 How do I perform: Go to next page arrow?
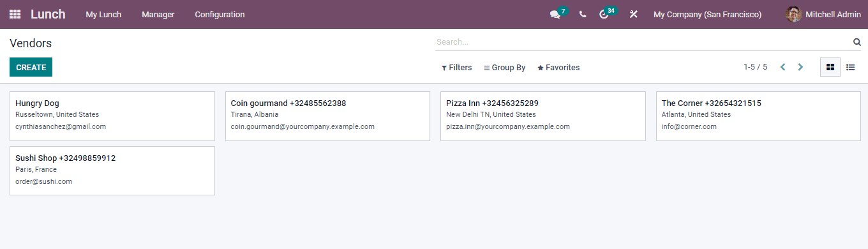coord(800,67)
